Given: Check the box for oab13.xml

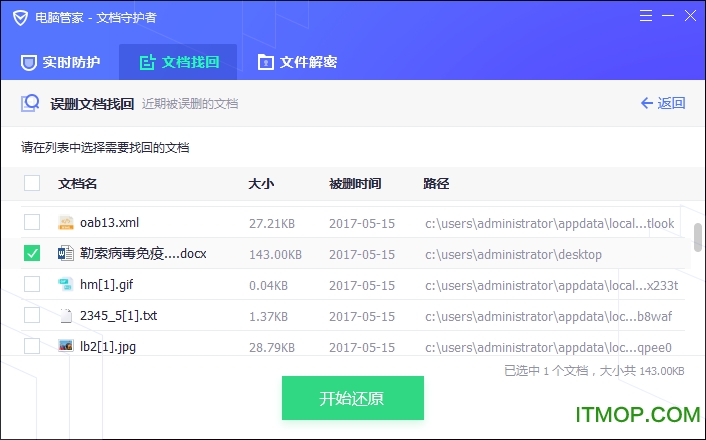Looking at the screenshot, I should point(32,222).
